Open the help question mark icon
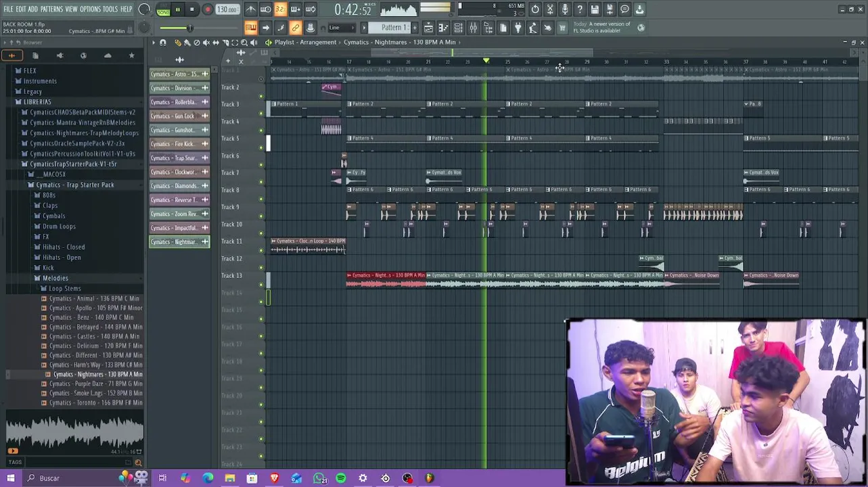 click(580, 9)
